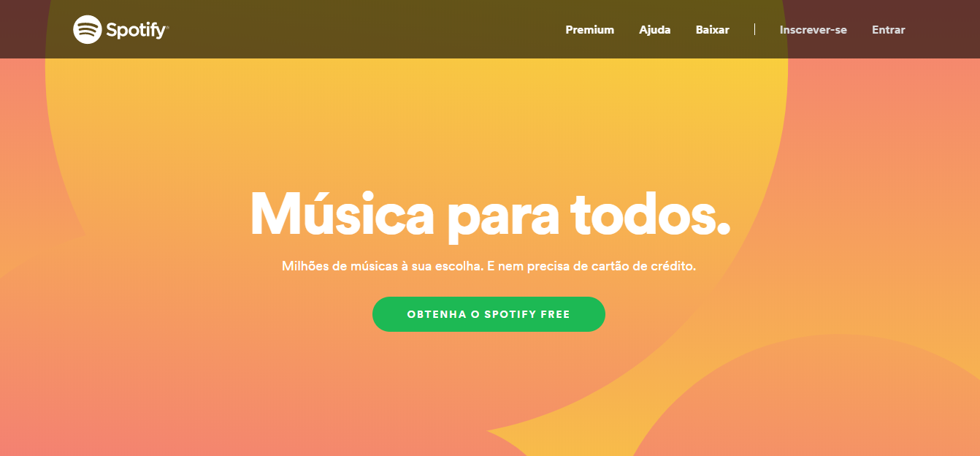Image resolution: width=980 pixels, height=456 pixels.
Task: Click the empty area of dark header bar
Action: pyautogui.click(x=365, y=29)
